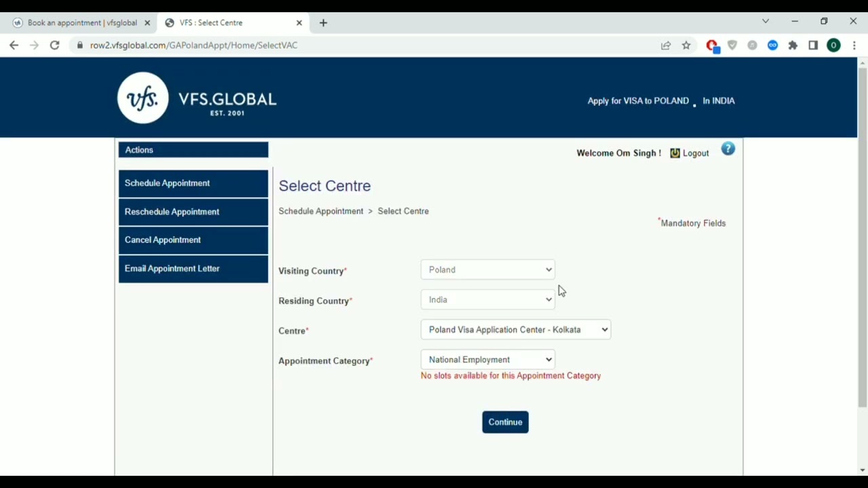868x488 pixels.
Task: Close the 'VFS : Select Centre' tab
Action: [299, 22]
